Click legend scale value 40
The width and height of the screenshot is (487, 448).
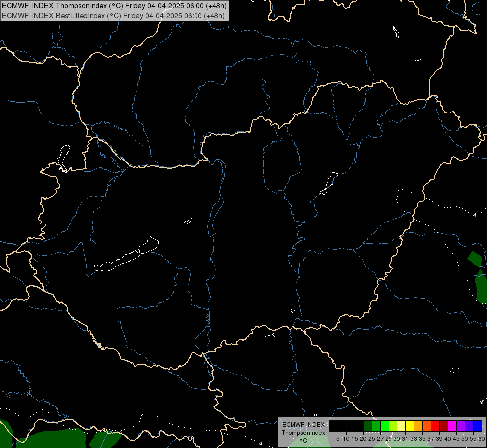[x=448, y=439]
